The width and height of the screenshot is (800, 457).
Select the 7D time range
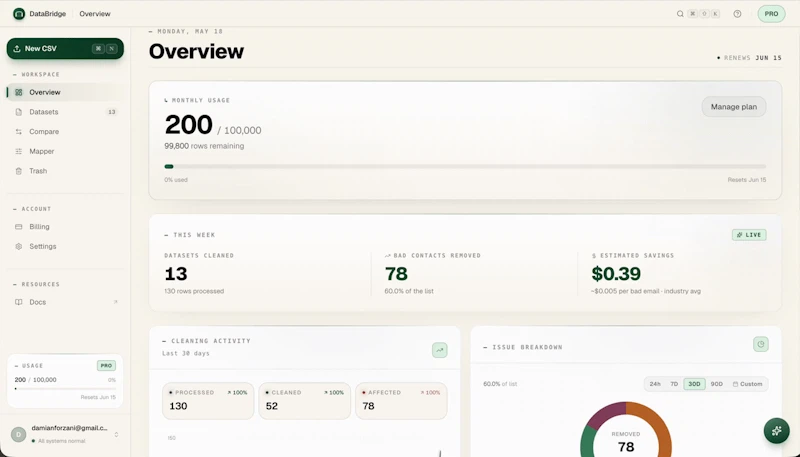674,384
